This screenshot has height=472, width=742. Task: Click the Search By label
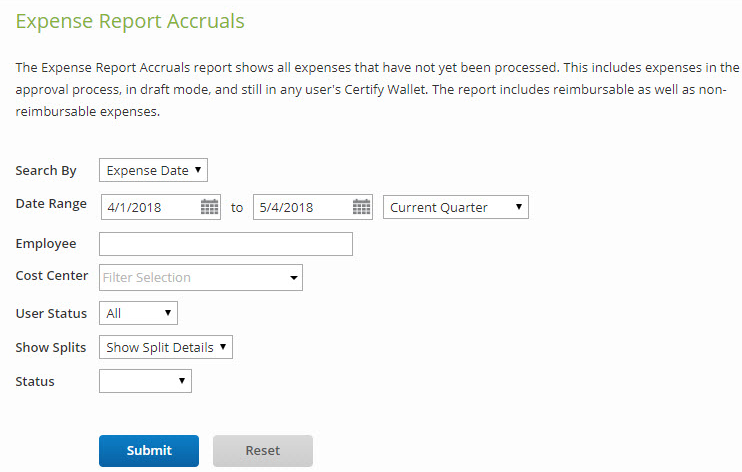[46, 171]
